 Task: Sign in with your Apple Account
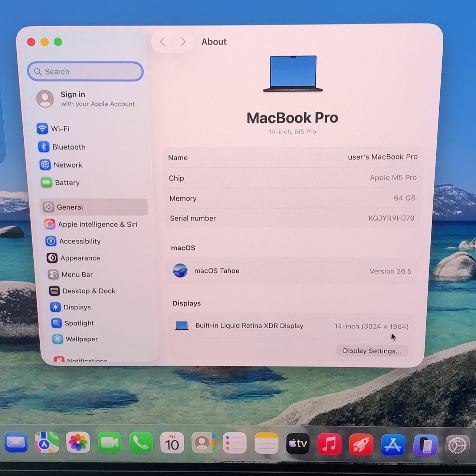pos(86,99)
